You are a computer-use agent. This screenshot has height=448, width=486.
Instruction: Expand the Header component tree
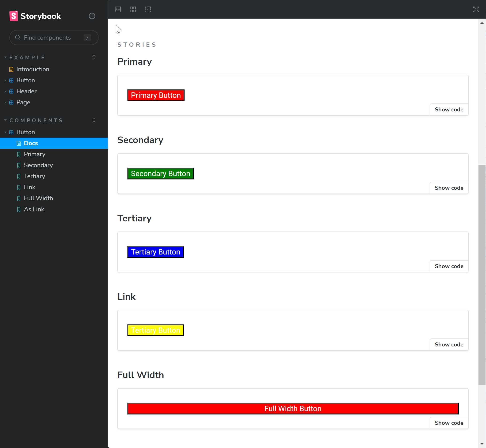click(x=26, y=91)
